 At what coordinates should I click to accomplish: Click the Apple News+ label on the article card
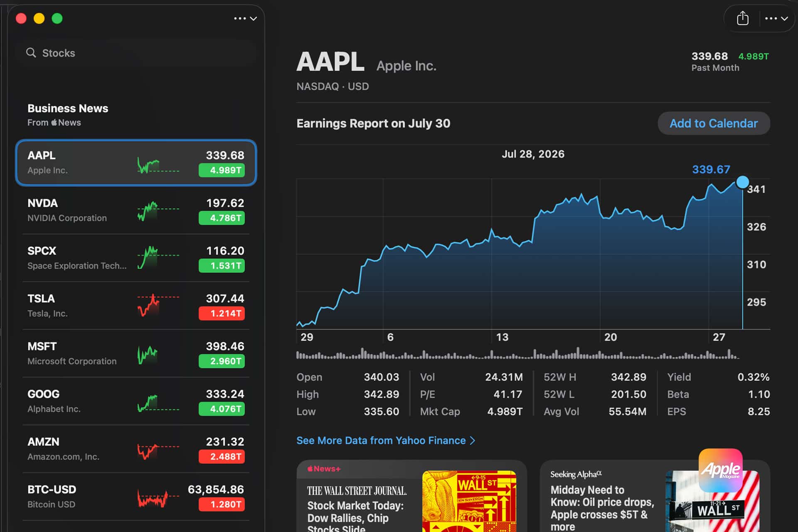(x=324, y=469)
